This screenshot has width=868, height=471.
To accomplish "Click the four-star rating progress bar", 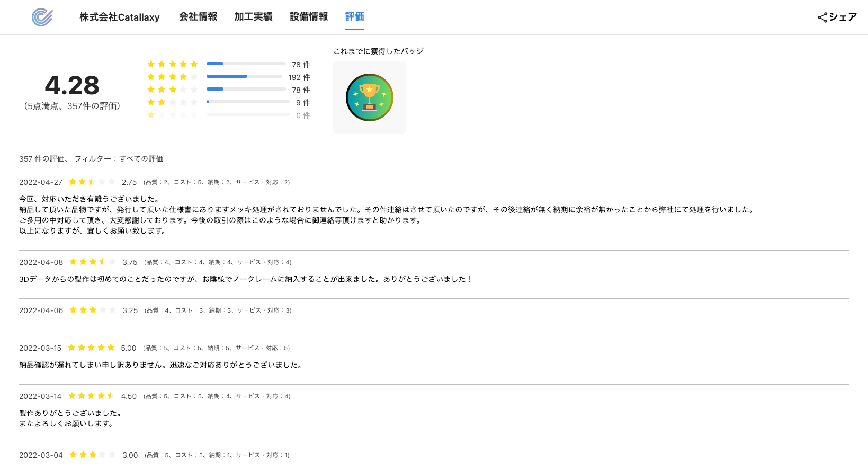I will 244,76.
